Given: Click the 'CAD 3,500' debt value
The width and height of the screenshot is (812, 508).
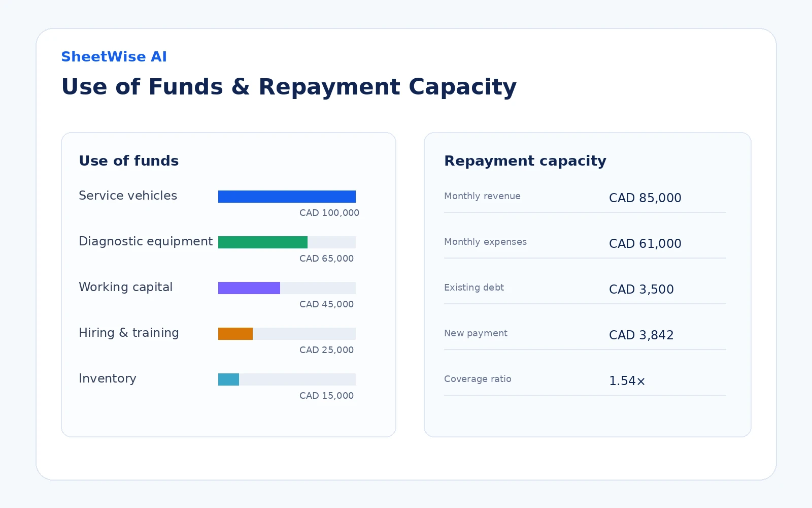Looking at the screenshot, I should tap(641, 290).
